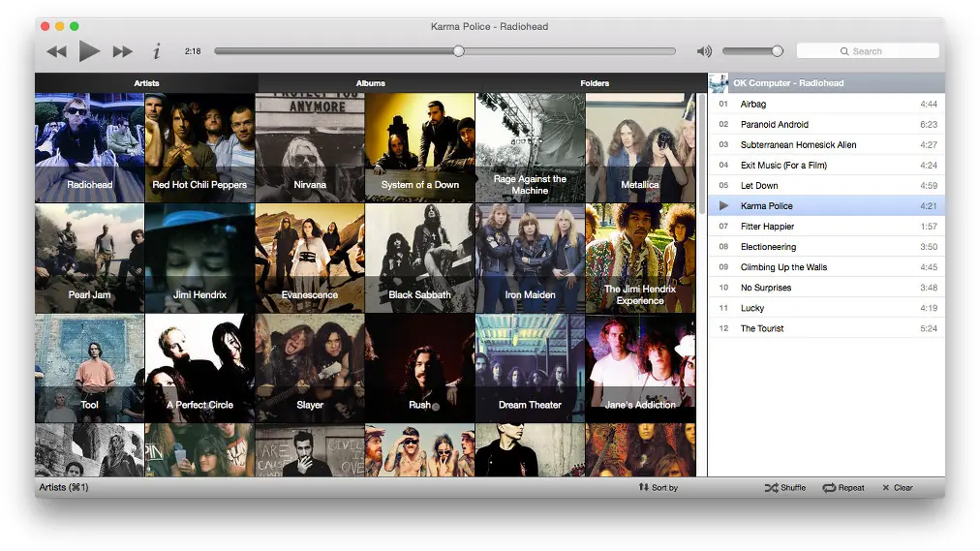980x551 pixels.
Task: Select track 11 Lucky
Action: click(x=826, y=308)
